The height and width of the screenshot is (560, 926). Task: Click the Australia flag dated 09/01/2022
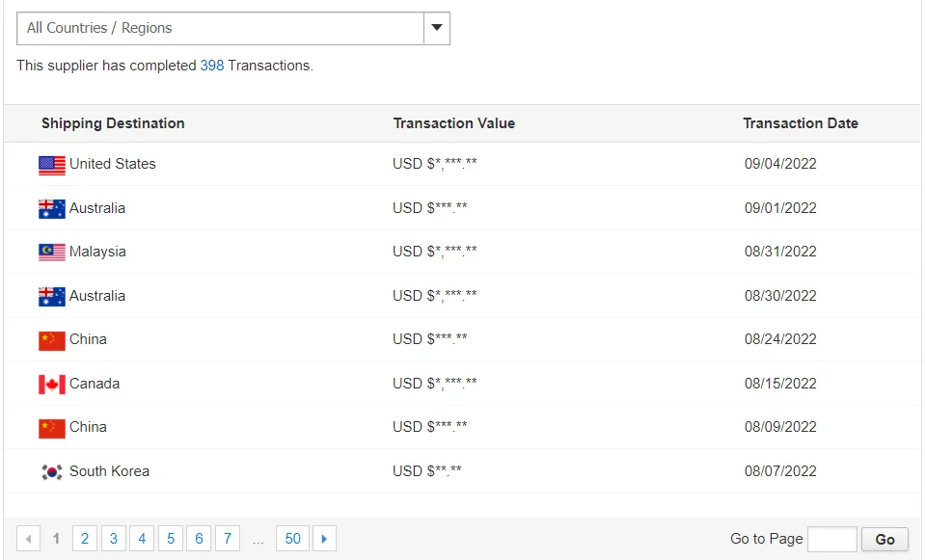(52, 209)
